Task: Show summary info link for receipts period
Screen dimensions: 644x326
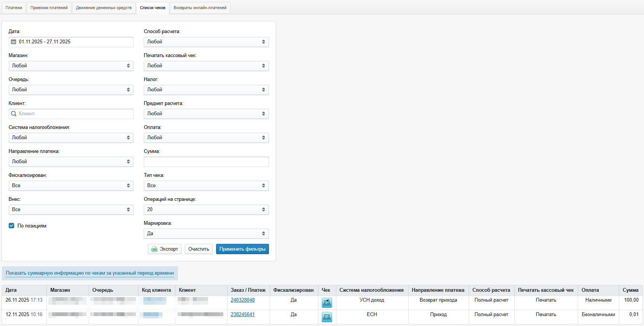Action: tap(90, 273)
